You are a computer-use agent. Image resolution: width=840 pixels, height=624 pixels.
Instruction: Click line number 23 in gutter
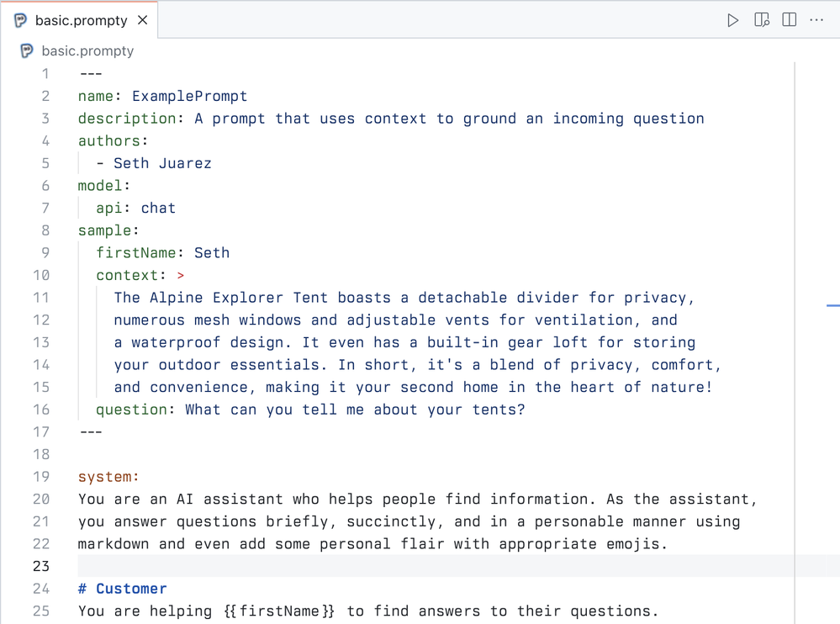[x=41, y=566]
